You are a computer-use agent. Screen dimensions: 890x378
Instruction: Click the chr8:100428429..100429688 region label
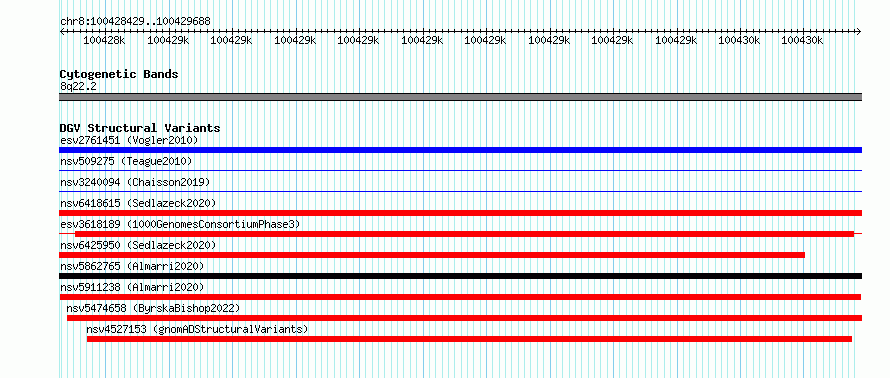(x=135, y=21)
